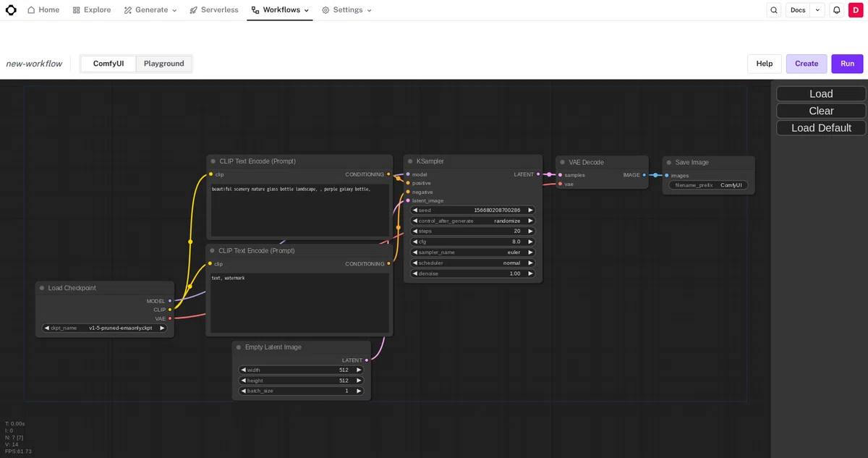This screenshot has height=458, width=868.
Task: Collapse the Empty Latent Image node dot
Action: point(239,347)
